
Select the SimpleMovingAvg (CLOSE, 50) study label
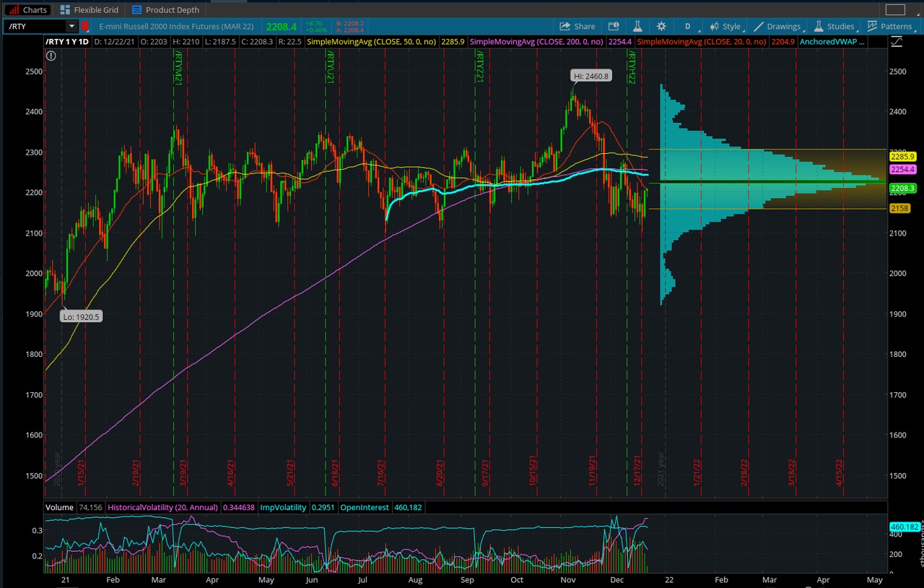[x=372, y=42]
